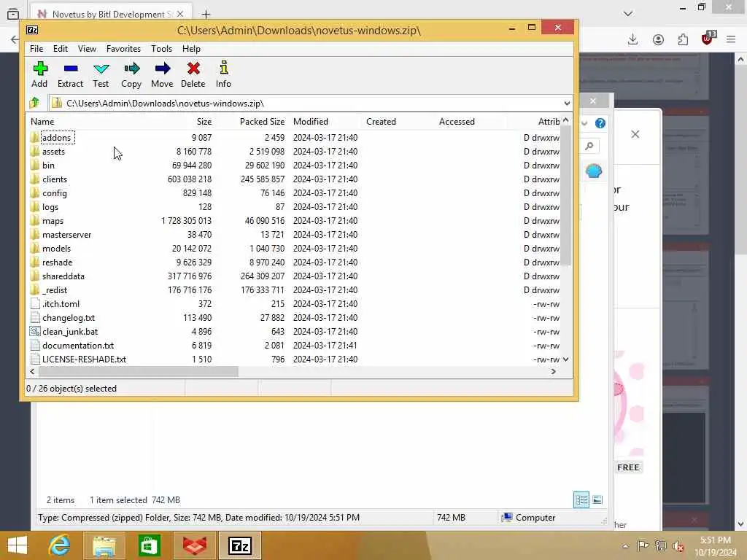Select the reshade folder

(x=57, y=262)
